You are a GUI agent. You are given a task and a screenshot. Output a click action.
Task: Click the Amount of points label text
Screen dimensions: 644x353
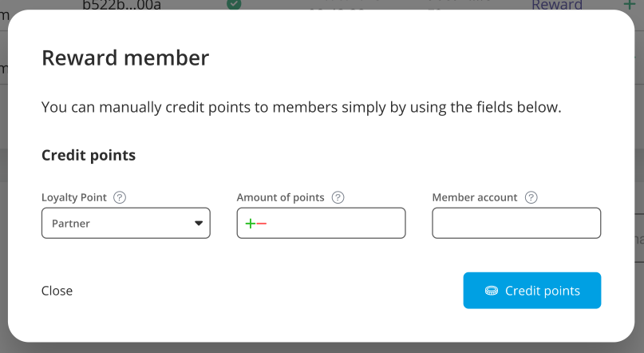click(281, 197)
